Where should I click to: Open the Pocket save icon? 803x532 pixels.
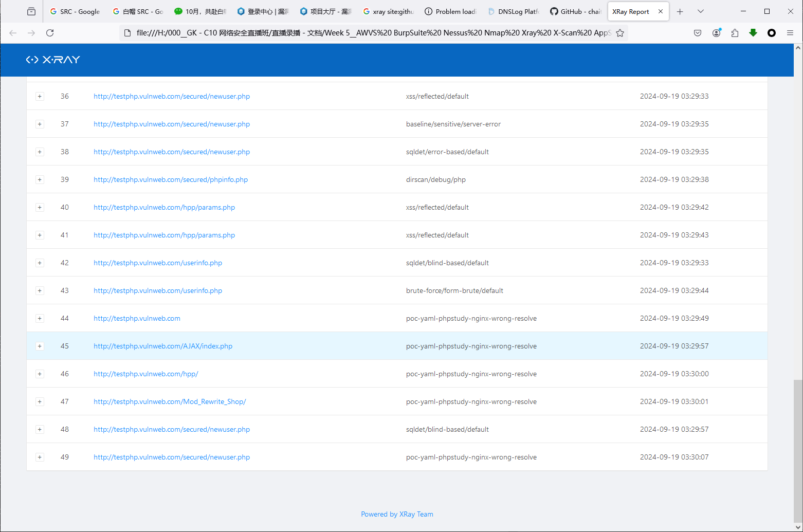[698, 33]
